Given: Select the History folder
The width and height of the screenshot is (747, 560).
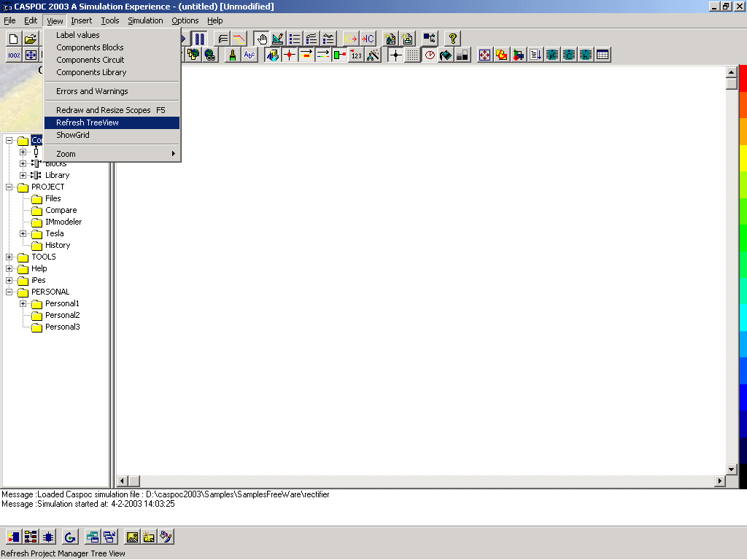Looking at the screenshot, I should tap(58, 245).
